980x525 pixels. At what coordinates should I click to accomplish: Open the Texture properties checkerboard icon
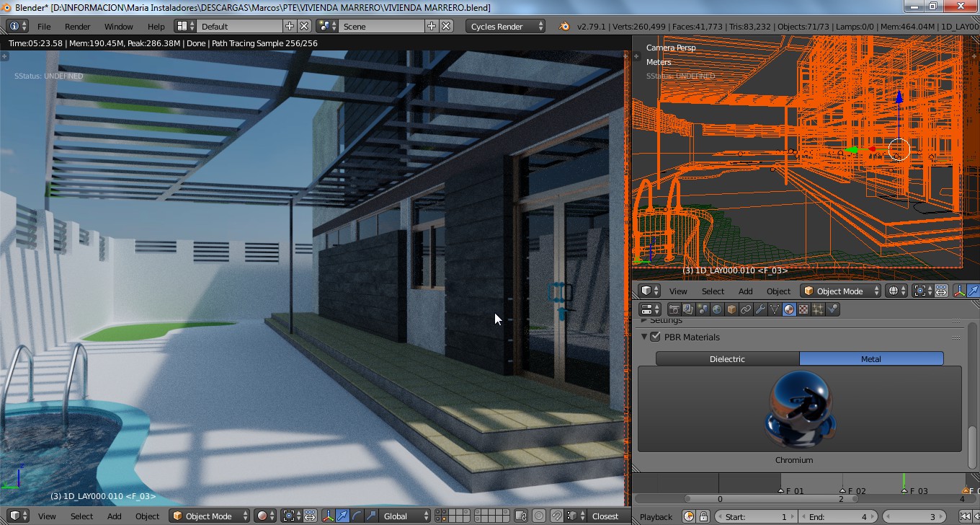point(803,309)
